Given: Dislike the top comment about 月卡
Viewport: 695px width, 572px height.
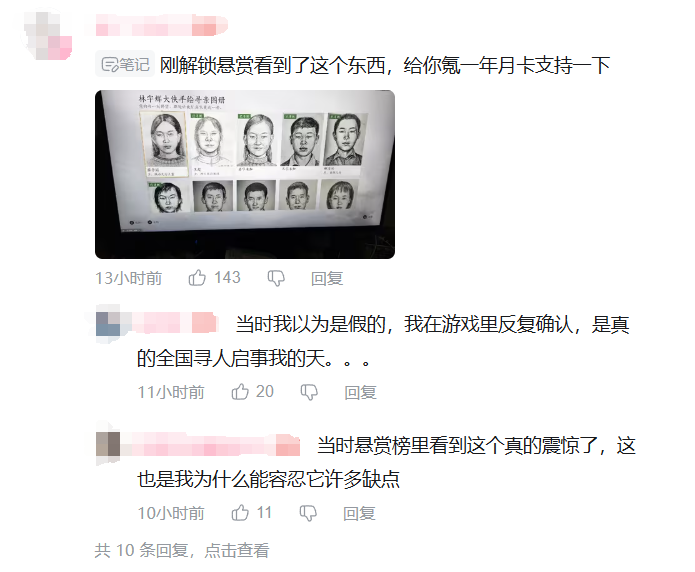Looking at the screenshot, I should coord(276,278).
